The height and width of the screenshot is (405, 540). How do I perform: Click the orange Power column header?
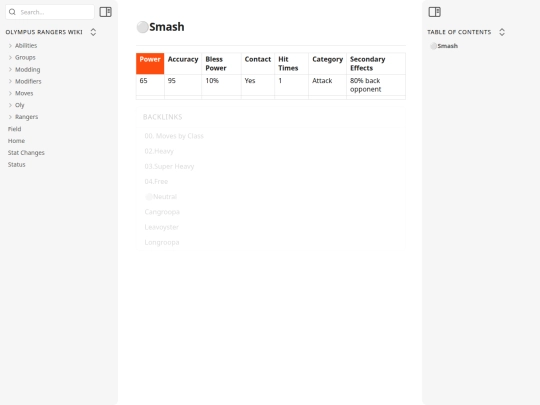150,63
